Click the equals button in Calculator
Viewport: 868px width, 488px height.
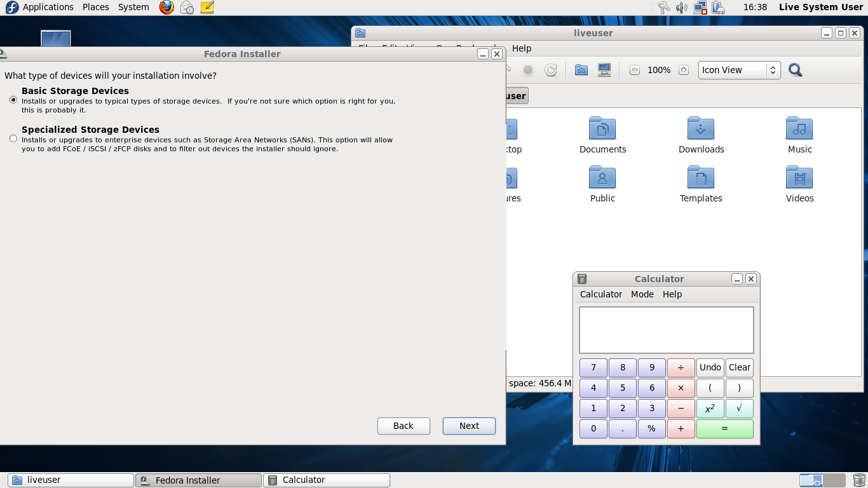725,428
